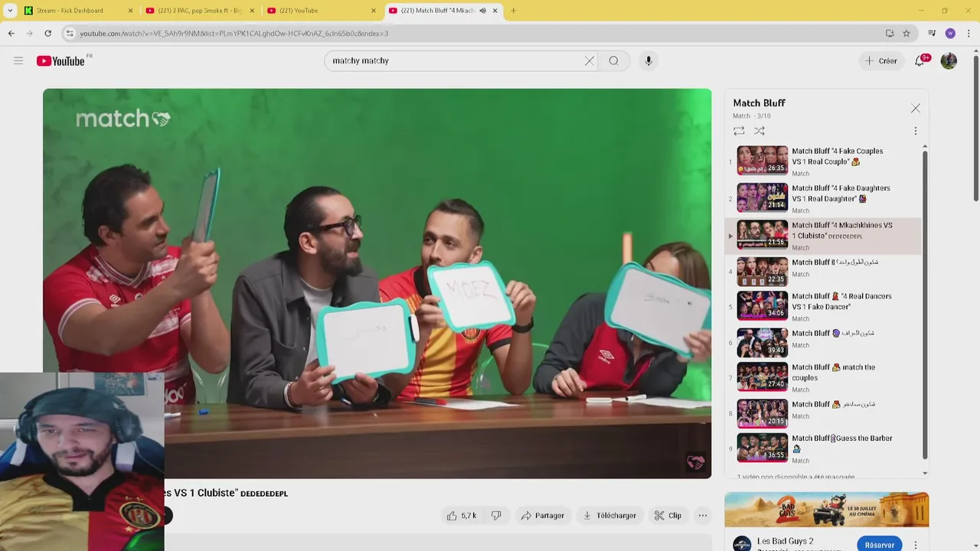The width and height of the screenshot is (980, 551).
Task: Play Match Bluff match the couples
Action: click(x=823, y=377)
